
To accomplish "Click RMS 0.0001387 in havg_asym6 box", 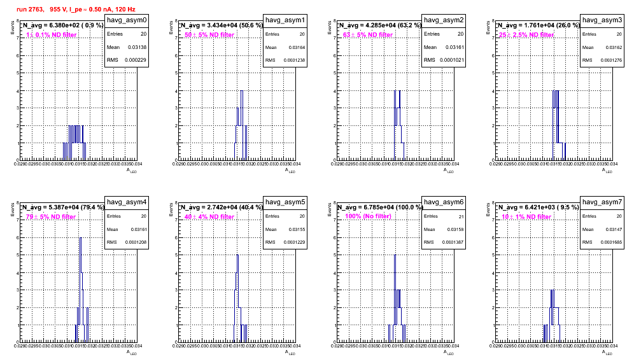I will [444, 242].
